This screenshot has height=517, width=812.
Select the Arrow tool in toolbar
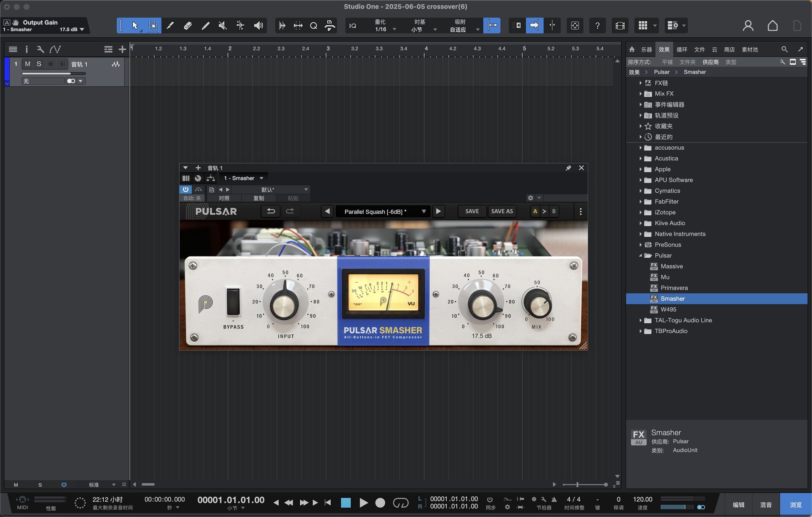tap(135, 26)
